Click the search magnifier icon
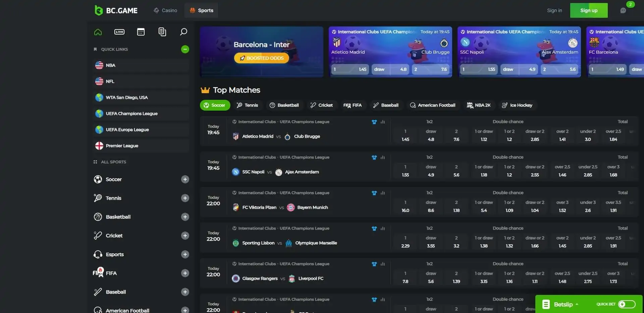 (183, 32)
